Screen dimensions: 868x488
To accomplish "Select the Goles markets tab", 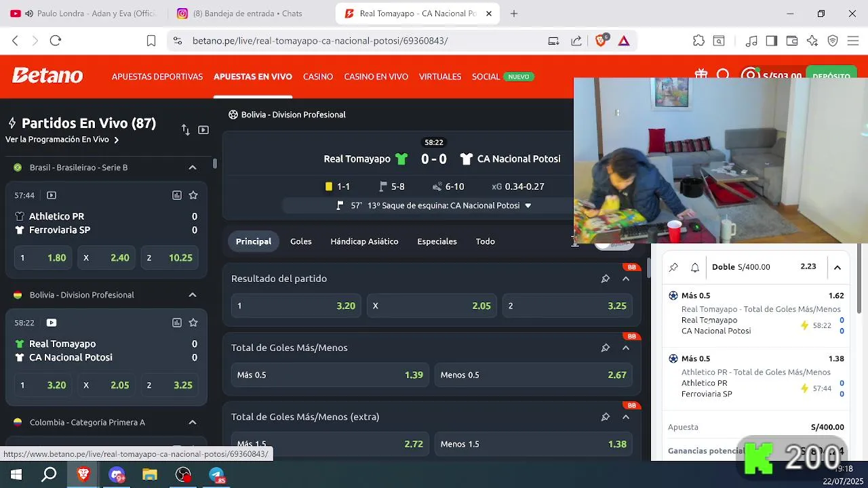I will point(301,241).
